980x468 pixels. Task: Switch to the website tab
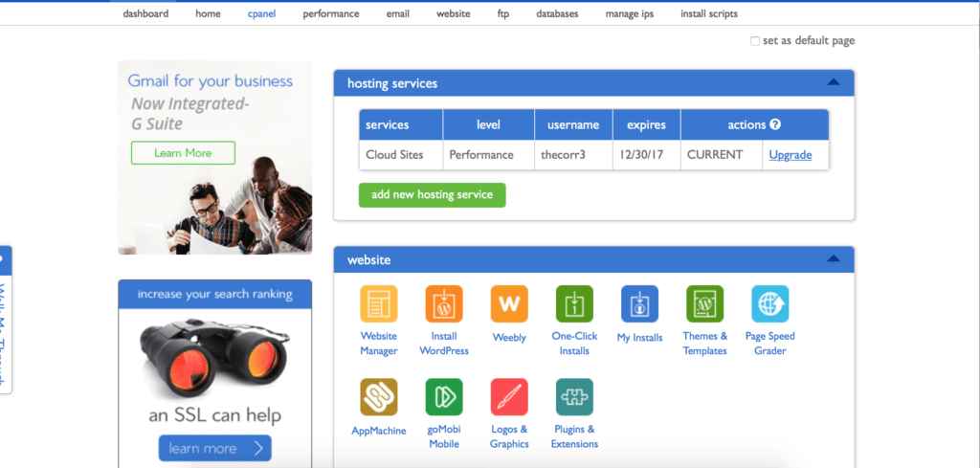pyautogui.click(x=453, y=13)
